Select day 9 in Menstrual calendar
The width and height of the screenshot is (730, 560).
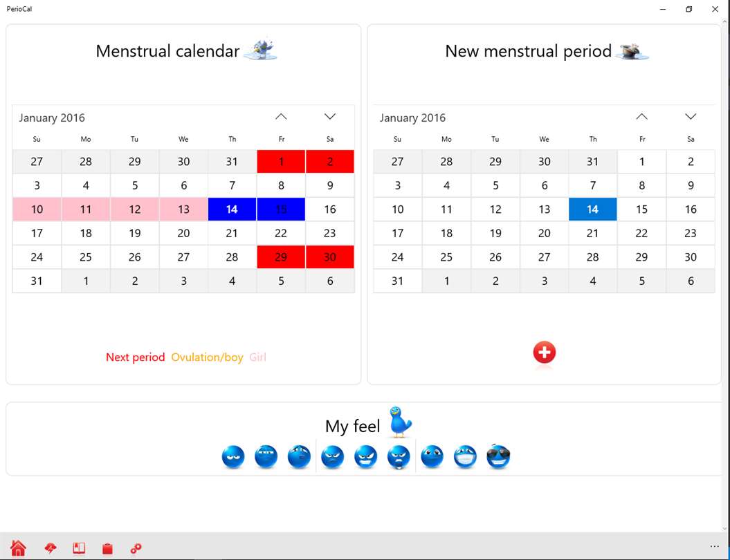point(330,185)
